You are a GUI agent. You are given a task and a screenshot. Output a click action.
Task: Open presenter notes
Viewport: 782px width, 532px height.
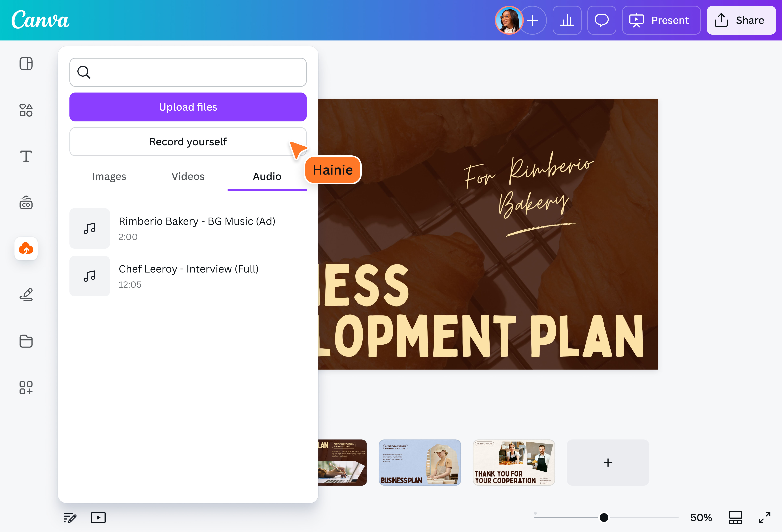click(69, 518)
